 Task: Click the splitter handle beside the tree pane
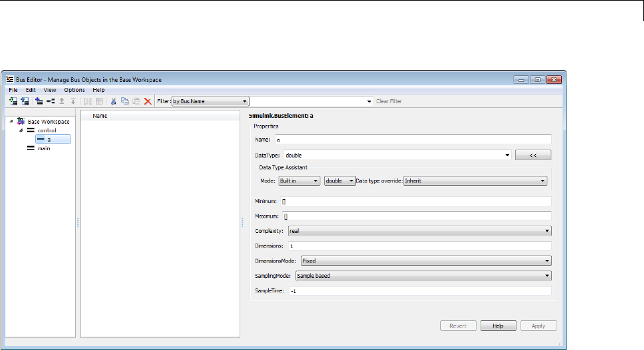click(78, 223)
